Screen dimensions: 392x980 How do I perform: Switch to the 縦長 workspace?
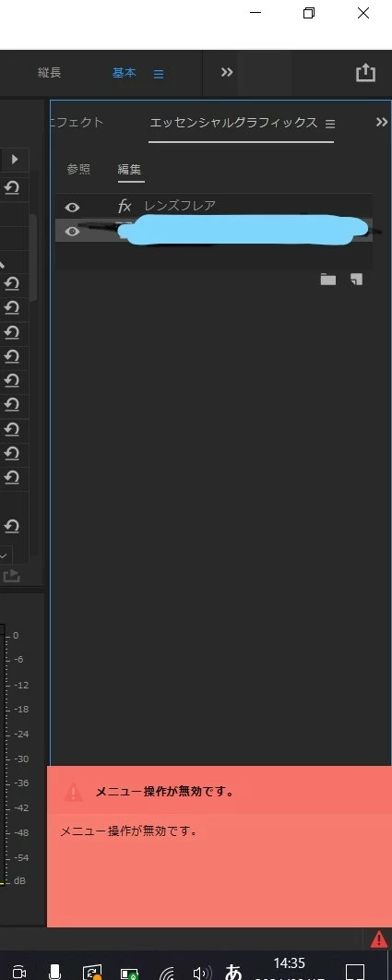pyautogui.click(x=50, y=73)
